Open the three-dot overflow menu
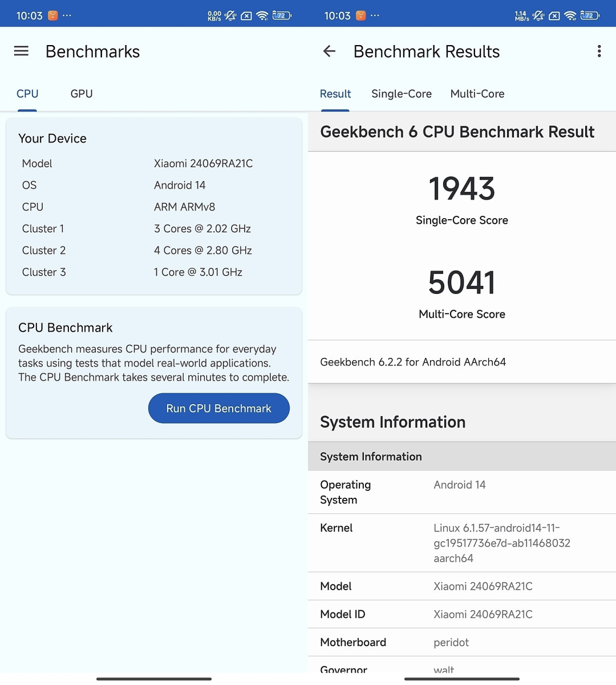 599,51
